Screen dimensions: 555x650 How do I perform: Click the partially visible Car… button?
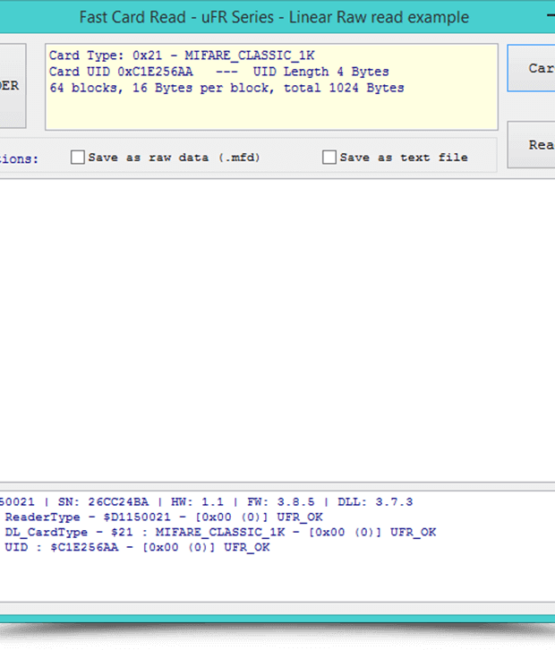[x=531, y=68]
